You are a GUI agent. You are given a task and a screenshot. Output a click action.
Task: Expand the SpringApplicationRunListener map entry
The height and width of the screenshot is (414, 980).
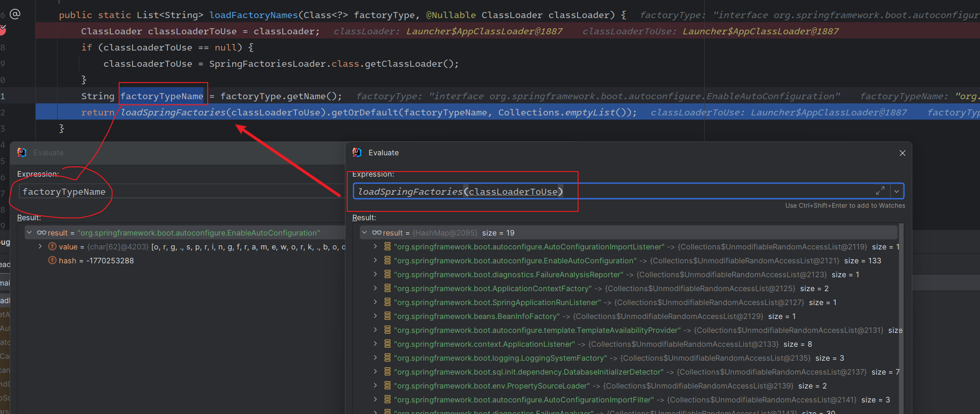[x=375, y=302]
